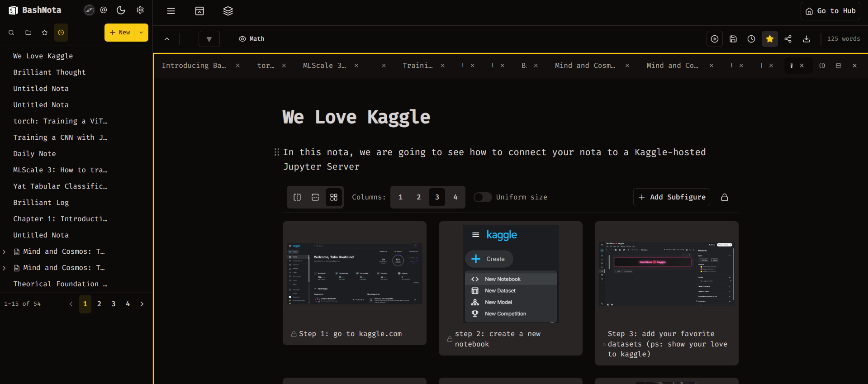Click the sidebar search icon
The image size is (868, 384).
click(x=11, y=33)
